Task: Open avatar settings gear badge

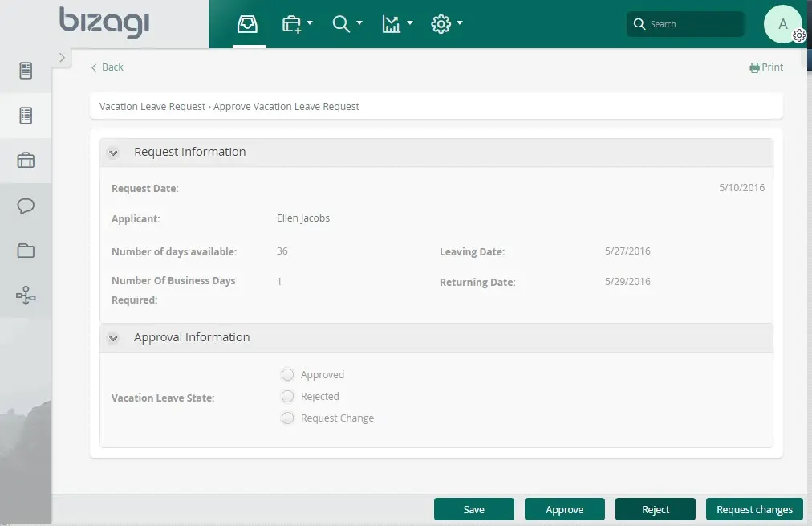Action: [x=799, y=35]
